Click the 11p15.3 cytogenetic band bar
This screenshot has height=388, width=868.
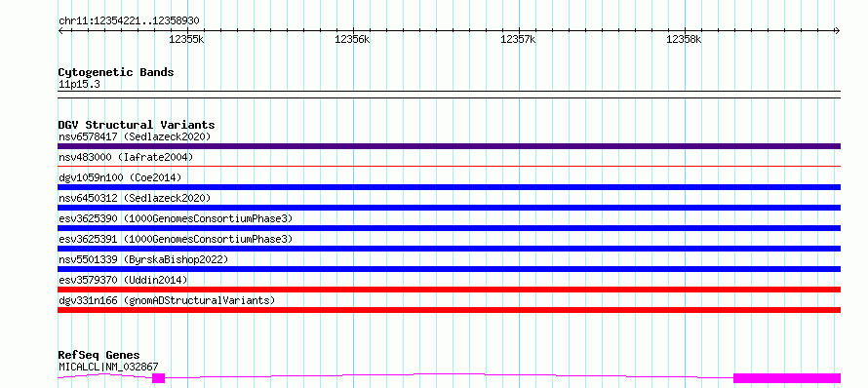(449, 95)
